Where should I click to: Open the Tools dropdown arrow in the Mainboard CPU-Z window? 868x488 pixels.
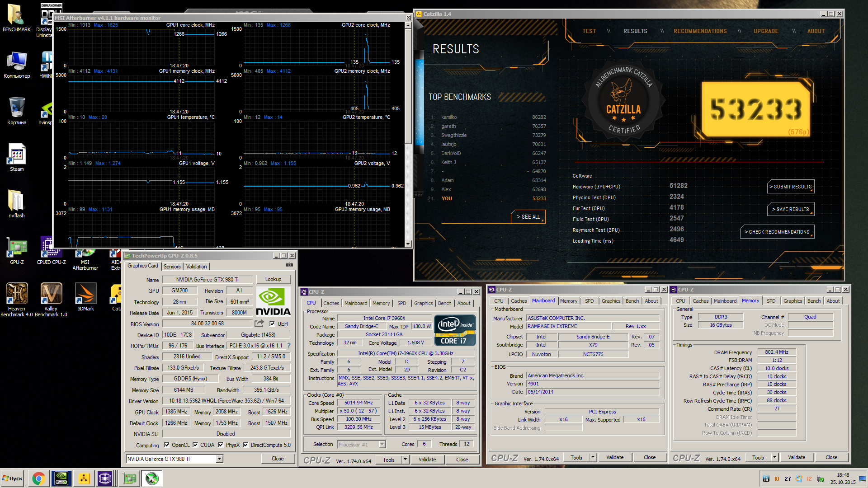point(593,457)
